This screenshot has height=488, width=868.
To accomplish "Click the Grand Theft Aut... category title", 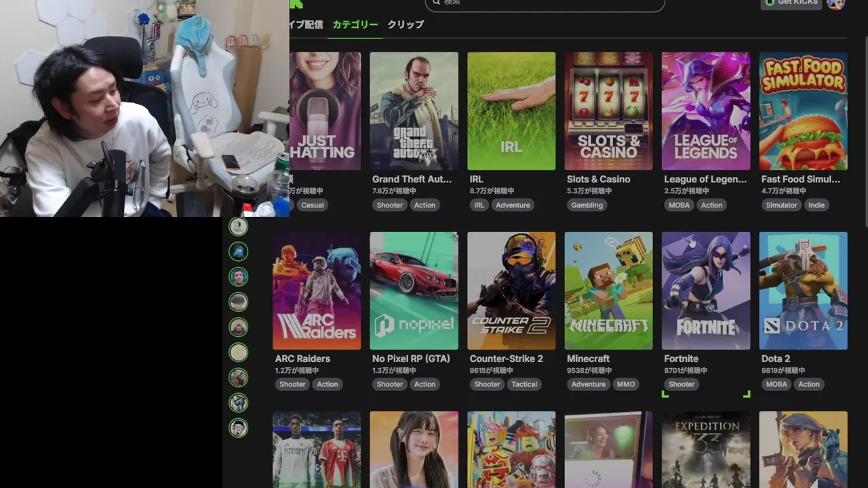I will click(412, 179).
